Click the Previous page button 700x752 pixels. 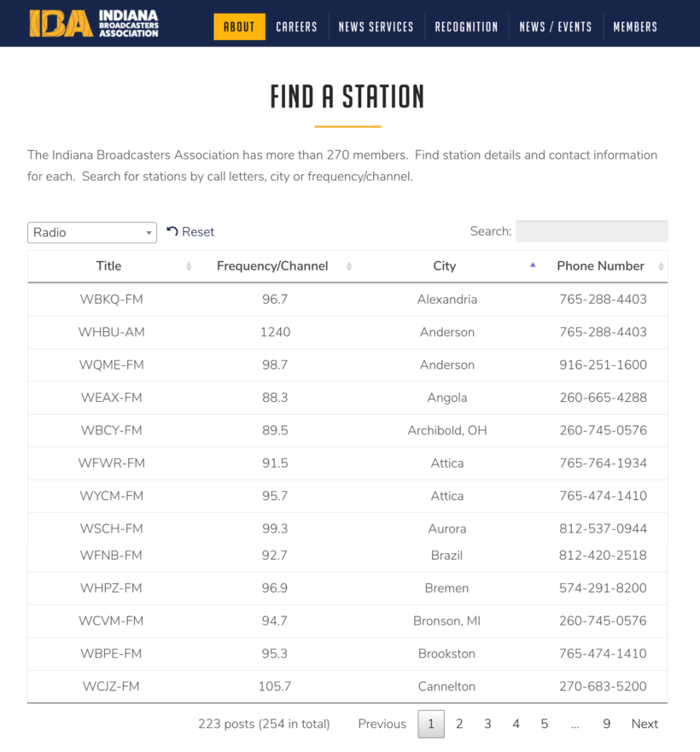(382, 724)
